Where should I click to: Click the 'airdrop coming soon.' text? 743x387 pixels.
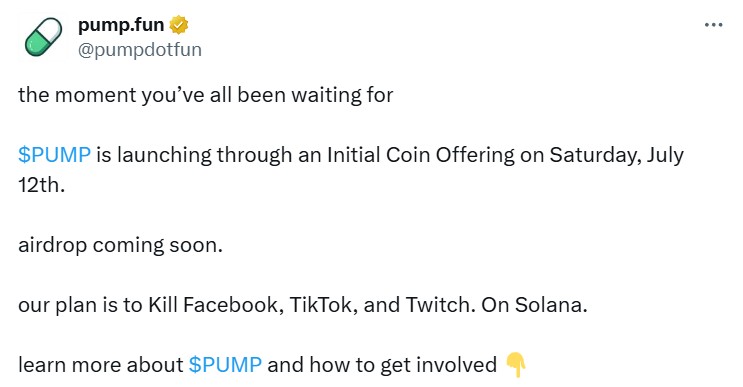(x=120, y=245)
